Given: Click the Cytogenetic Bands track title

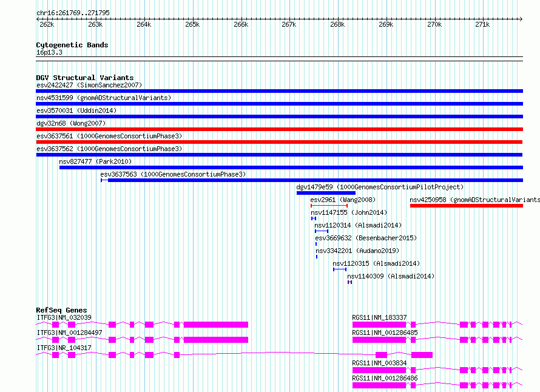Looking at the screenshot, I should pyautogui.click(x=72, y=45).
